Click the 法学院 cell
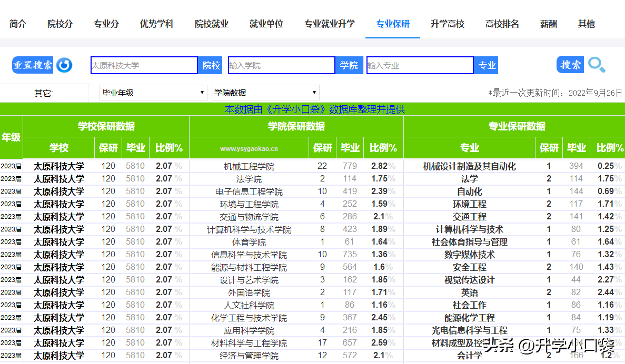The image size is (625, 364). [x=249, y=179]
